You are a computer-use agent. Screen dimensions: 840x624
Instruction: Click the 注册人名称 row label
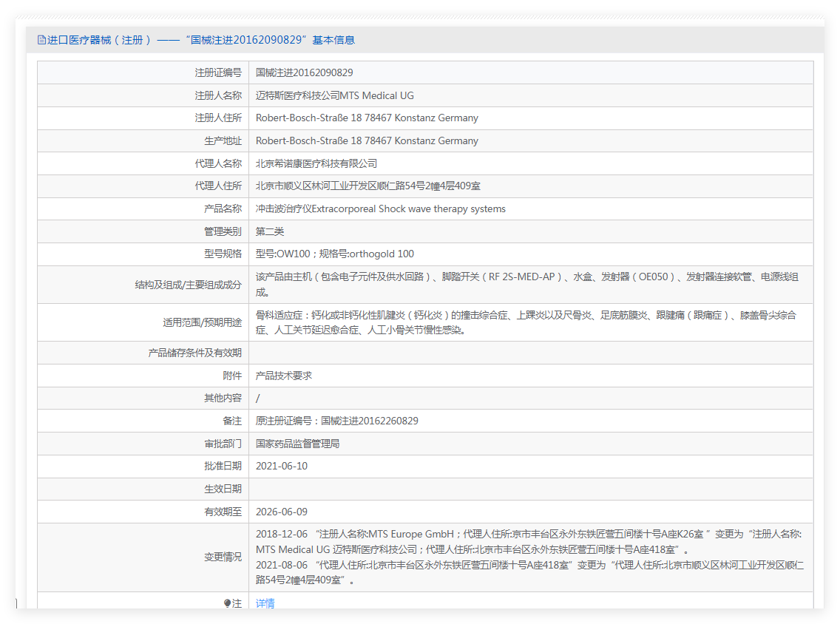point(218,95)
